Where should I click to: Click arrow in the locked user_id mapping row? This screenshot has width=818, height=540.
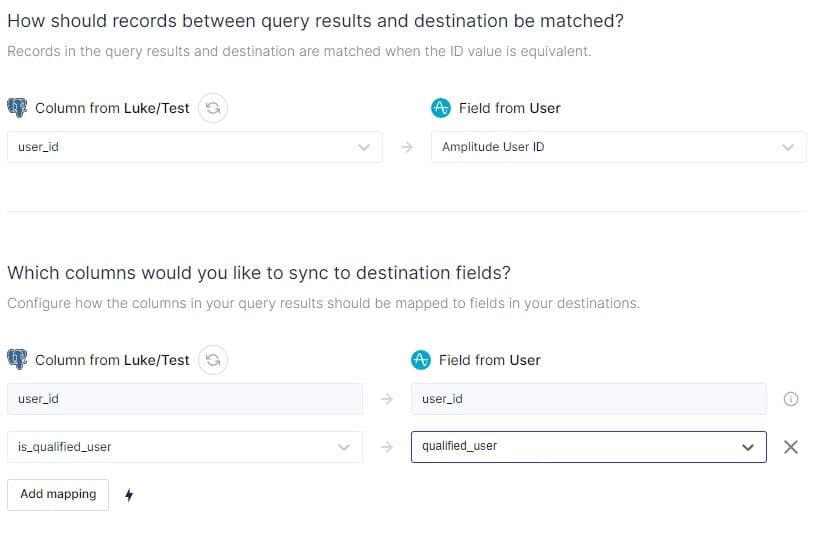point(387,399)
